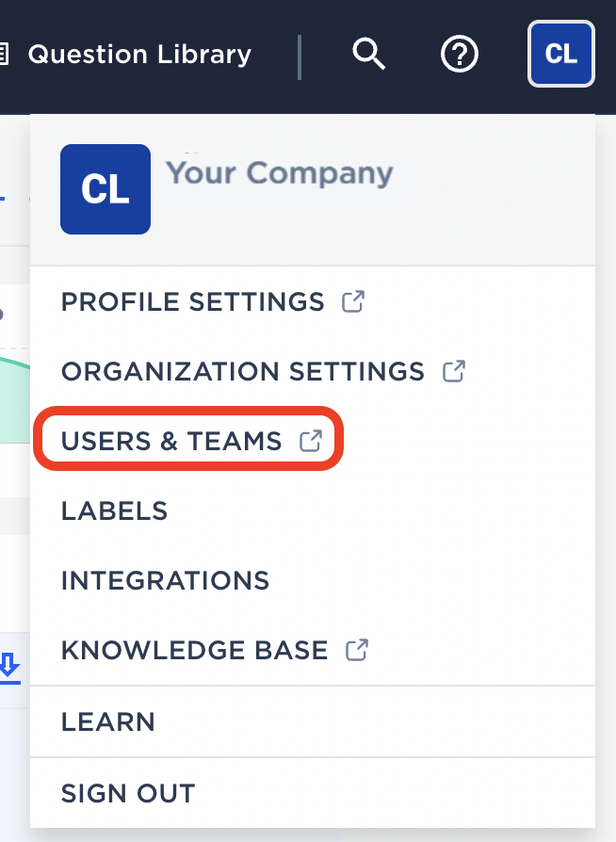Click the blue download arrow icon

coord(9,668)
